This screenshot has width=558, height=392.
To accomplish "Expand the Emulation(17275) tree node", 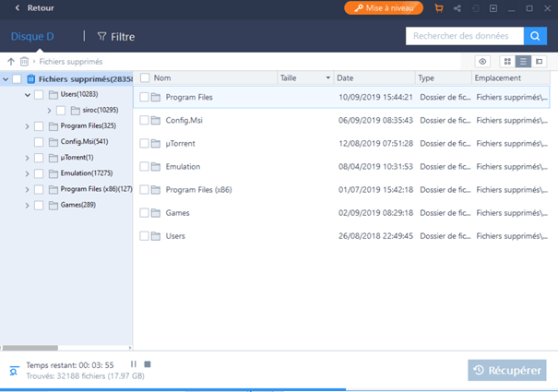I will tap(28, 173).
